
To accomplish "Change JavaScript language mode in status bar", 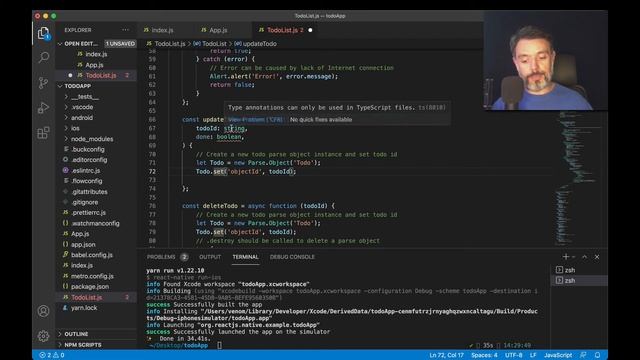I will (558, 355).
